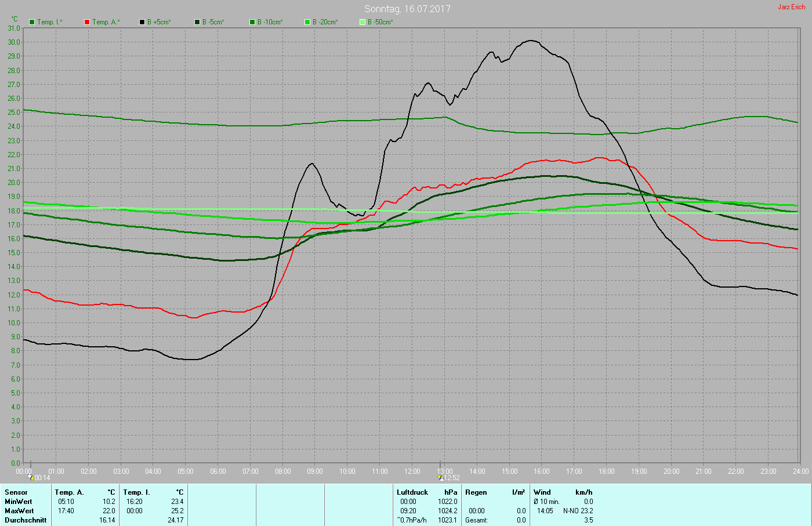Click the '24:00' x-axis time label
The width and height of the screenshot is (812, 526).
coord(800,471)
